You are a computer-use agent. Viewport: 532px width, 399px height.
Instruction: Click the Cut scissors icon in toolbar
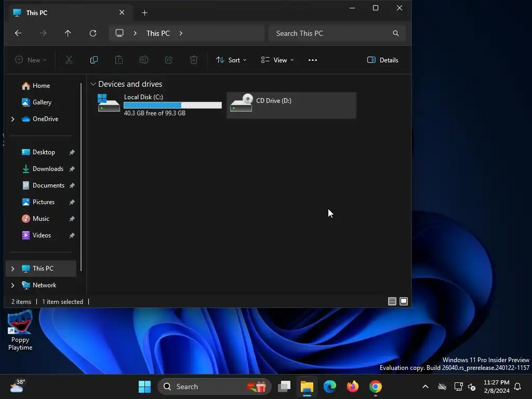pyautogui.click(x=69, y=60)
